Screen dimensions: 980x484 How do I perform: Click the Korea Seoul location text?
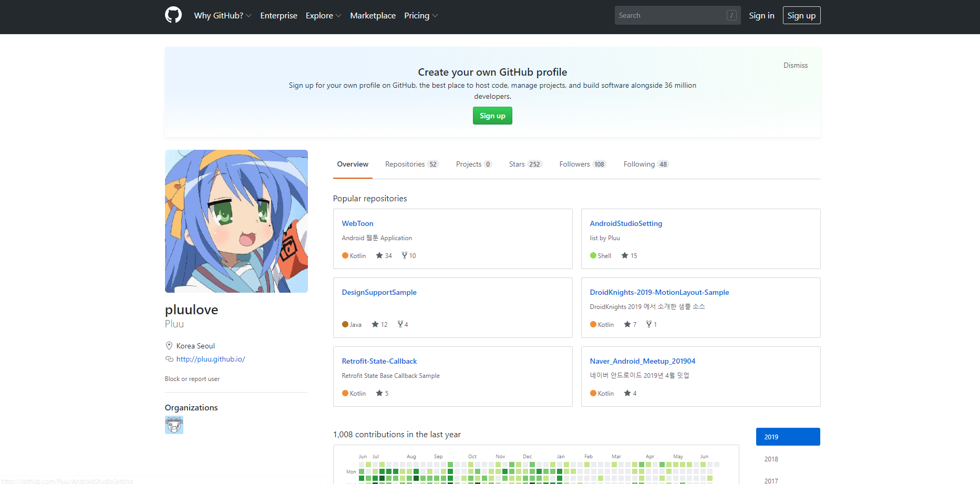[x=195, y=346]
